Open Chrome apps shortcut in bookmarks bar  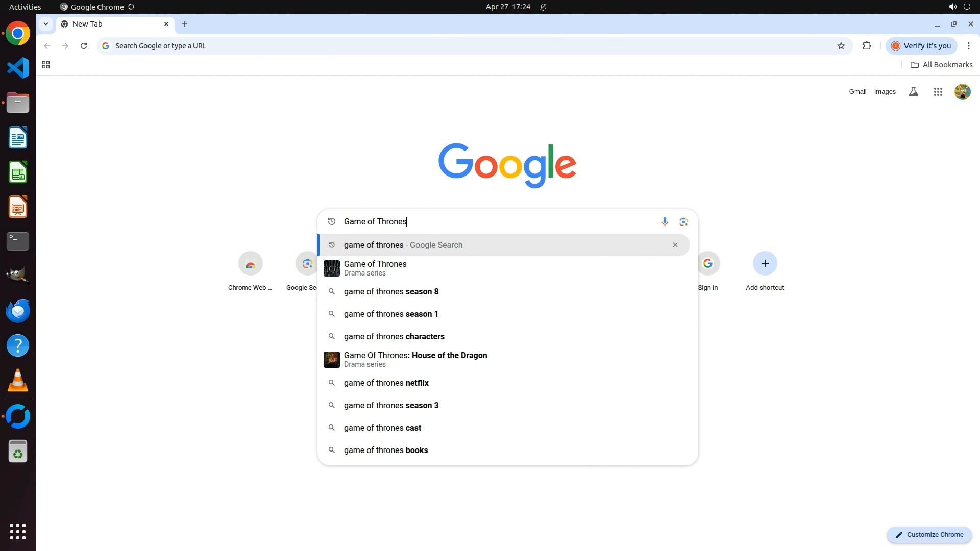(46, 65)
